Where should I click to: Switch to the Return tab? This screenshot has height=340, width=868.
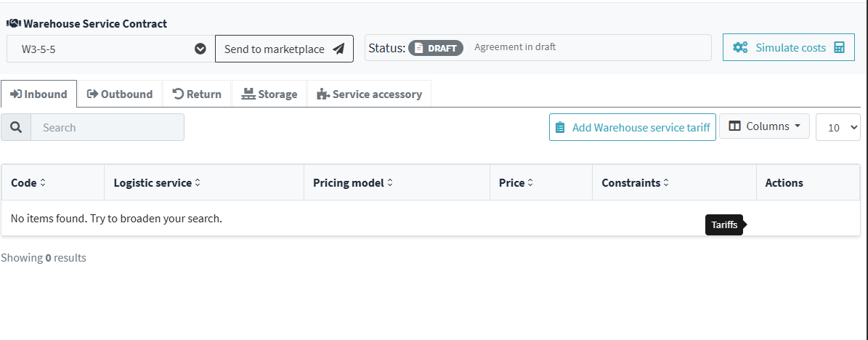(x=197, y=94)
